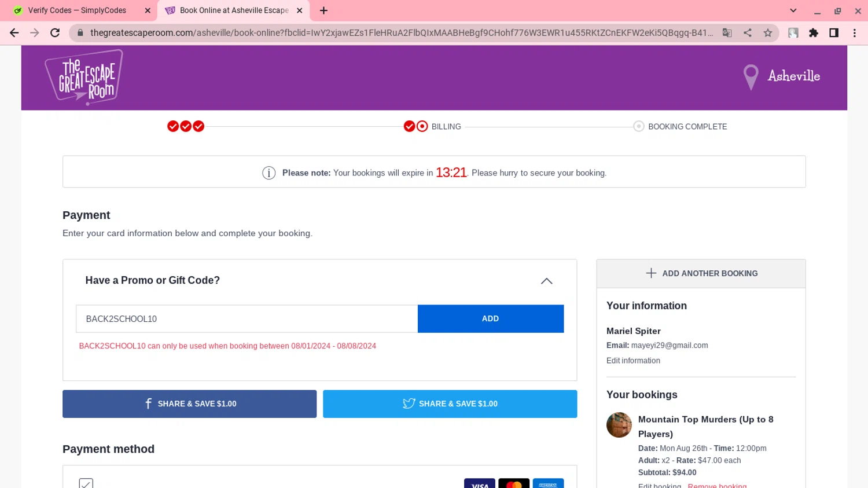Click the BILLING step indicator
The width and height of the screenshot is (868, 488).
click(x=446, y=126)
